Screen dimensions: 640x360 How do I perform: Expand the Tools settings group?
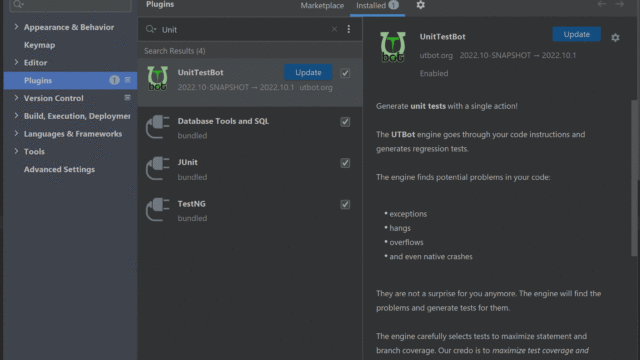click(16, 151)
